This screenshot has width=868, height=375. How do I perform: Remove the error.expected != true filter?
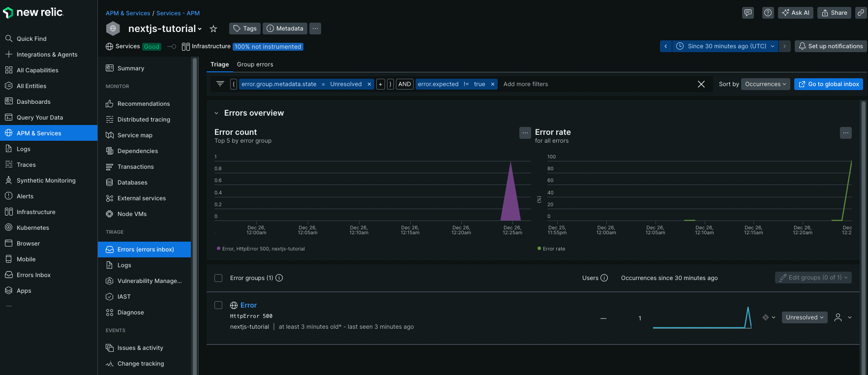pyautogui.click(x=492, y=84)
